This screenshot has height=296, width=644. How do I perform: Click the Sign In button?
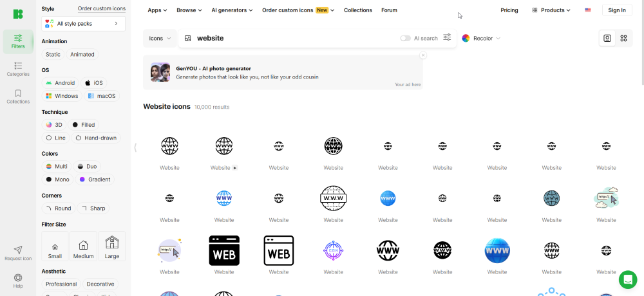click(x=617, y=10)
